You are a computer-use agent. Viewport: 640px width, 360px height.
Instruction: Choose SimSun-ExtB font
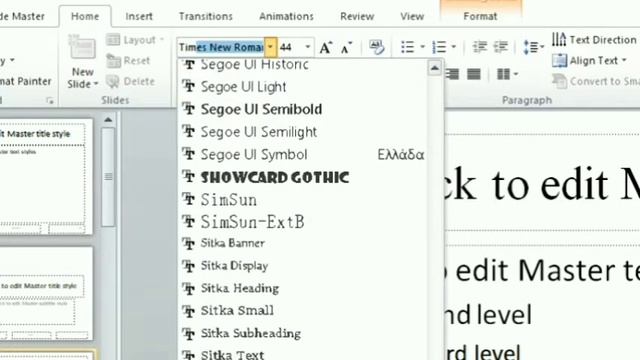[x=302, y=222]
